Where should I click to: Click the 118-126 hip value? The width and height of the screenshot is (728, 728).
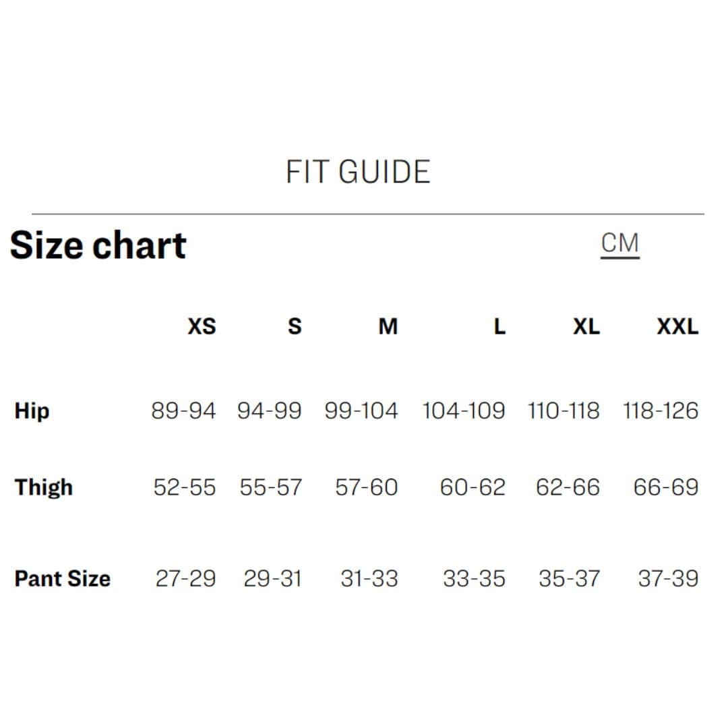661,411
